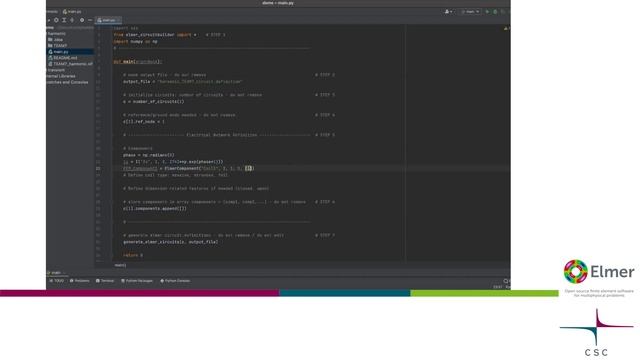Select opened file locator target icon
Viewport: 640px width, 360px height.
pyautogui.click(x=56, y=20)
